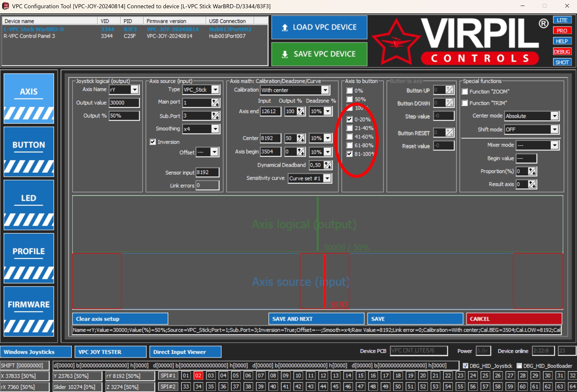Click the Dynamical Deadband spinner arrows
This screenshot has height=392, width=577.
(328, 165)
